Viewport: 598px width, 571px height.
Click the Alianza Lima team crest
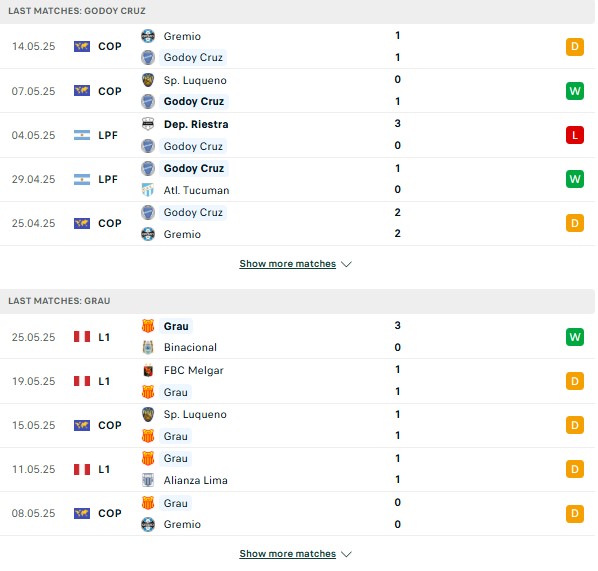point(148,480)
